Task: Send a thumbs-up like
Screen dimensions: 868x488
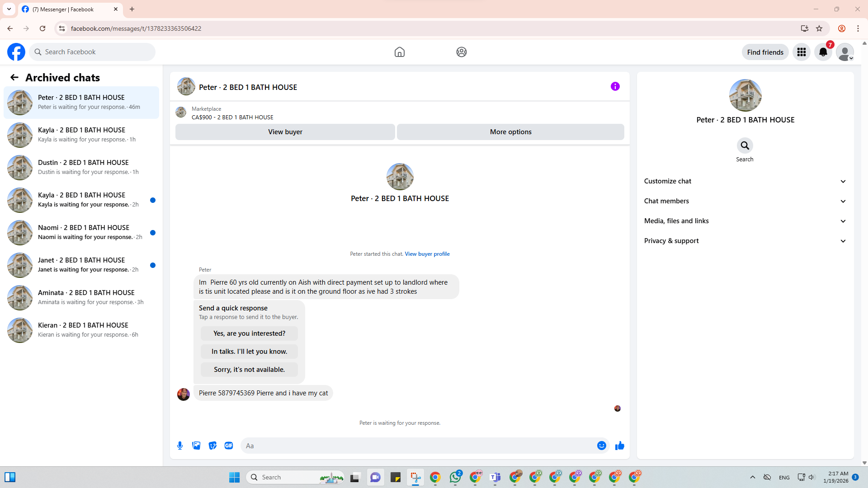Action: (x=620, y=446)
